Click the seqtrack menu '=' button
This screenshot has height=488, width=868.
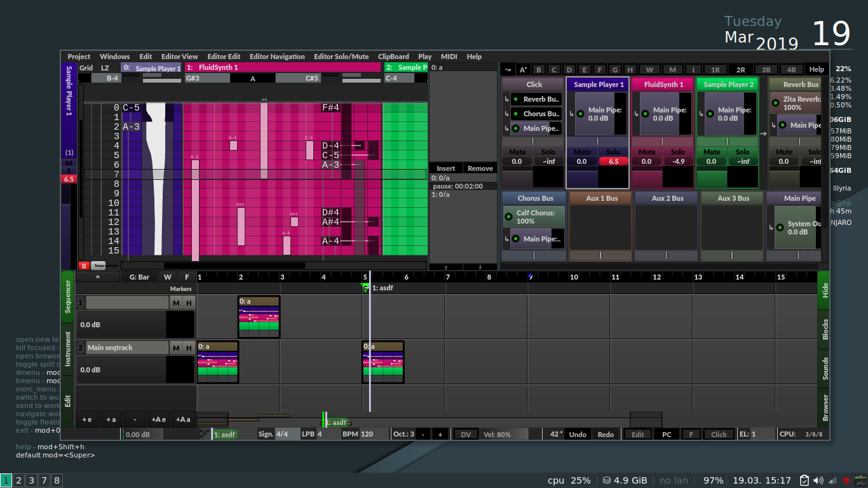98,277
